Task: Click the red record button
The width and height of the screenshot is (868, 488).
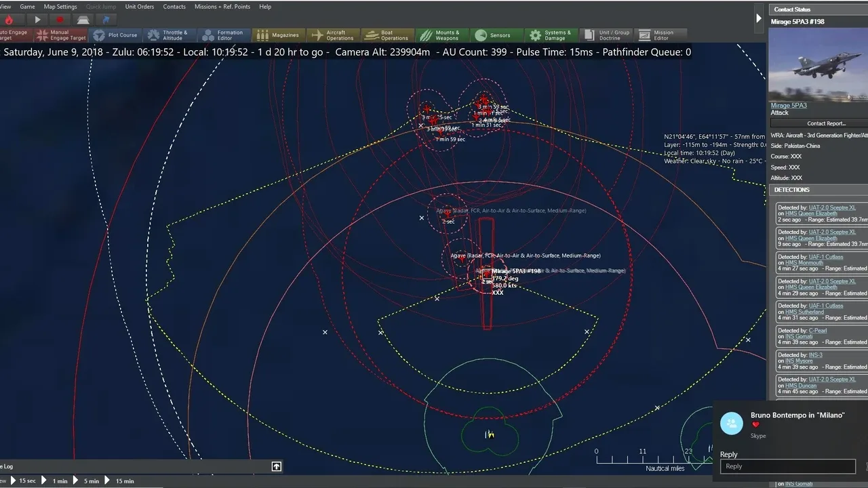Action: [60, 20]
